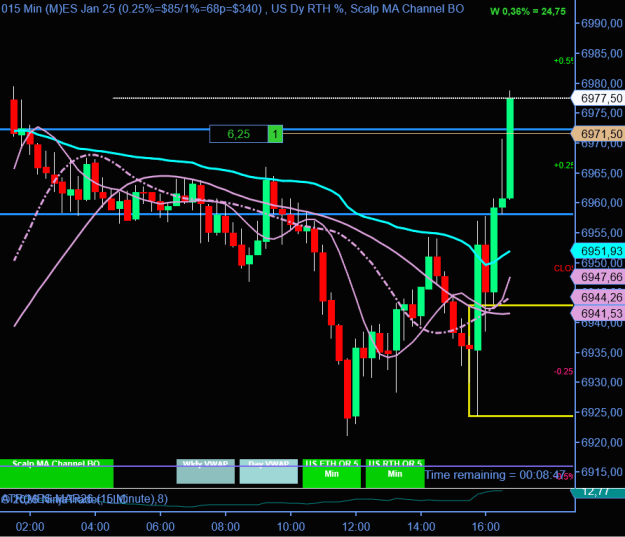Click the 6955,00 price axis label
Image resolution: width=625 pixels, height=537 pixels.
[601, 233]
